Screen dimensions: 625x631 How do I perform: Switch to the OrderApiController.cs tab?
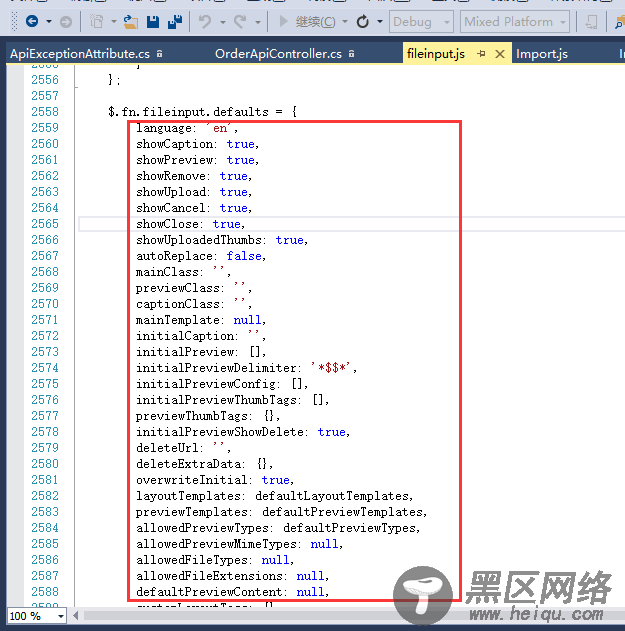278,54
